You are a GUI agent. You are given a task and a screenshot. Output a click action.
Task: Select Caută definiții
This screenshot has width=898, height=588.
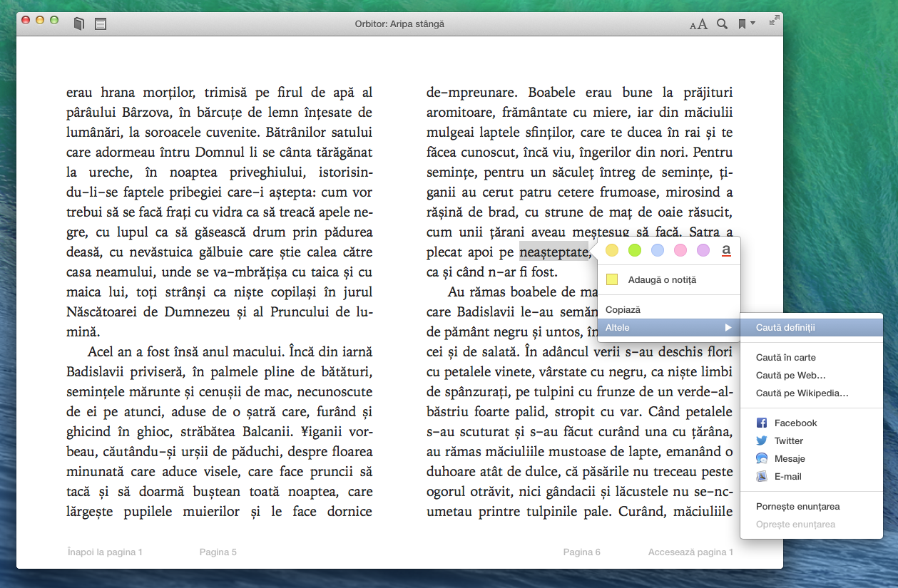tap(812, 328)
